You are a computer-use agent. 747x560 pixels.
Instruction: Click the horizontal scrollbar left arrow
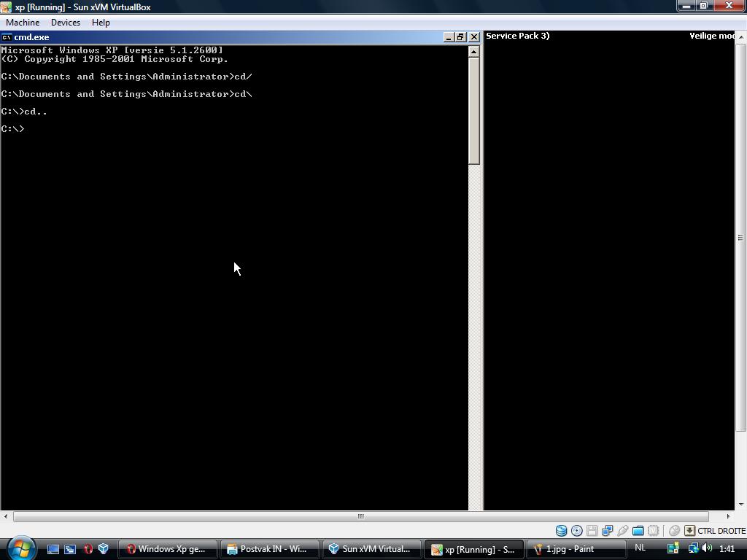tap(5, 516)
